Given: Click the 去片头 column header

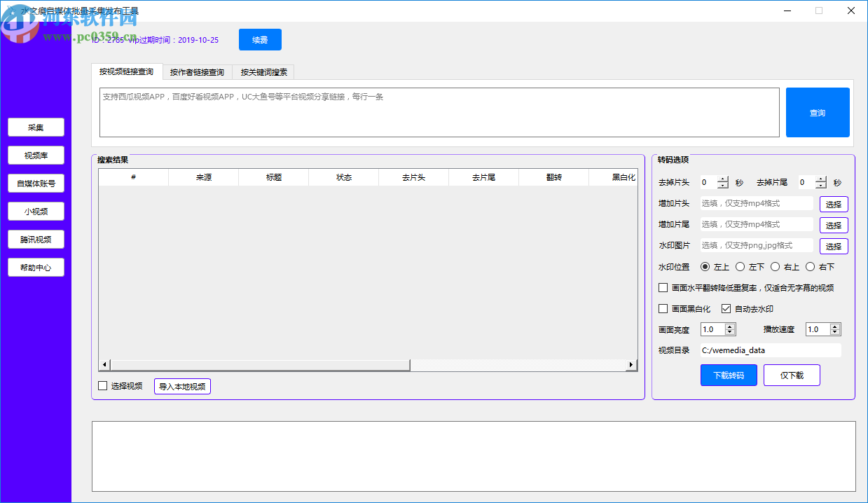Looking at the screenshot, I should [413, 177].
